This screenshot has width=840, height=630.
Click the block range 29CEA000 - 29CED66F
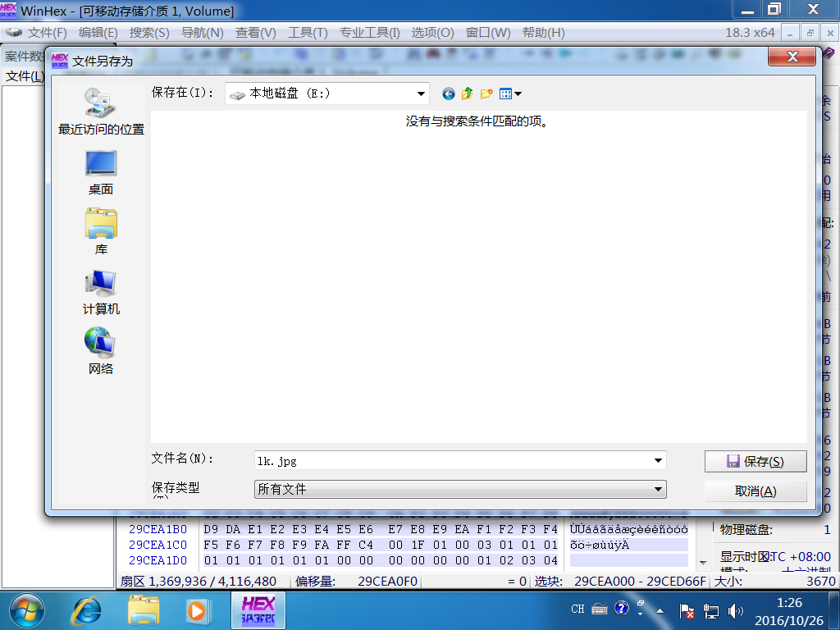pos(640,582)
